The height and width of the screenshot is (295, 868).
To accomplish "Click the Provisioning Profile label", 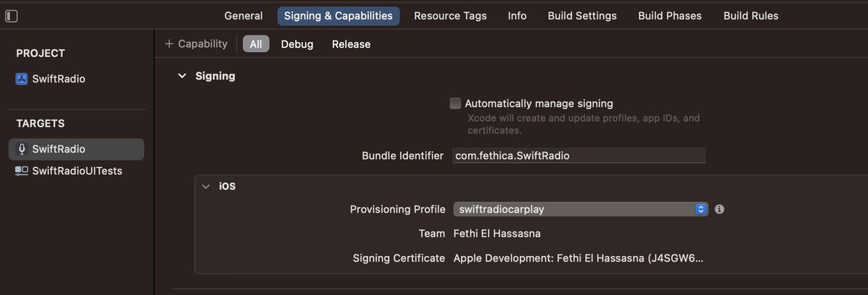I will (x=398, y=209).
